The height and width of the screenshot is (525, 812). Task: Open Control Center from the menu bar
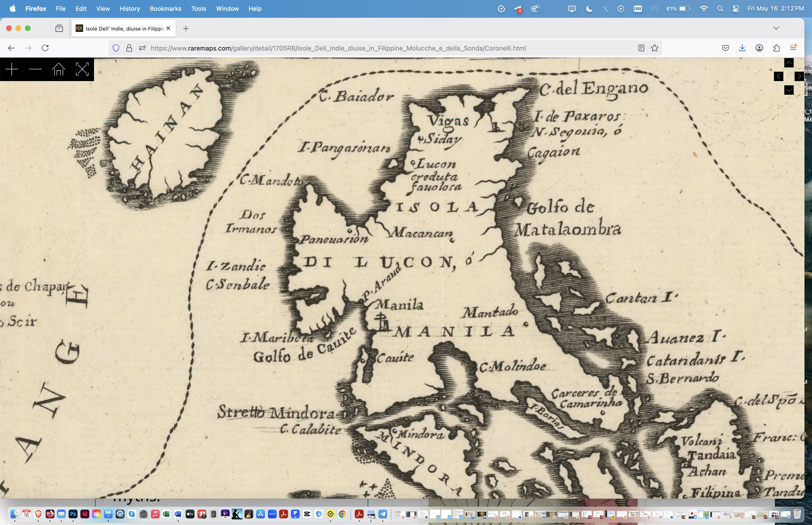(x=736, y=9)
